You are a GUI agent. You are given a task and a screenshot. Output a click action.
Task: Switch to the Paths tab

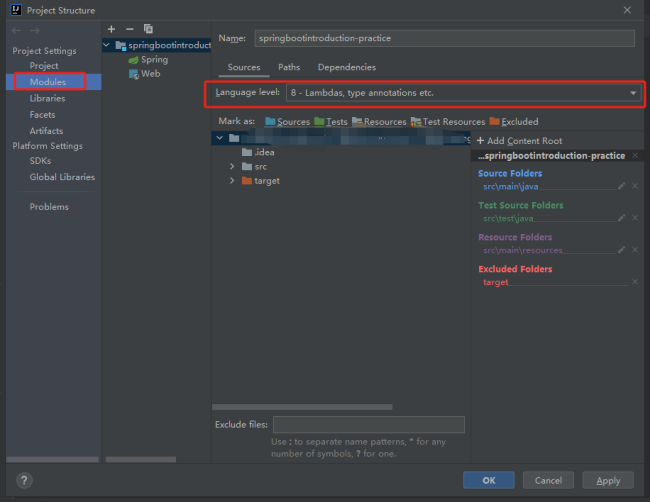coord(289,67)
